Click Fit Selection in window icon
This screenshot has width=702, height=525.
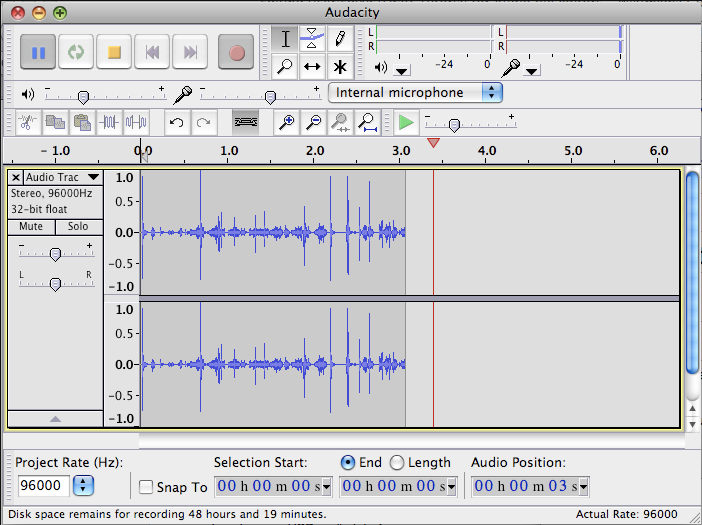pyautogui.click(x=340, y=122)
